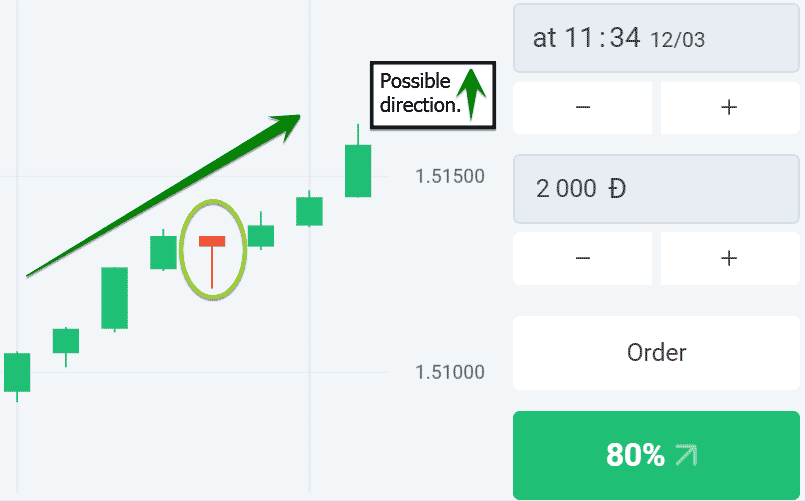Click the green 80% up button
This screenshot has width=805, height=501.
tap(656, 455)
